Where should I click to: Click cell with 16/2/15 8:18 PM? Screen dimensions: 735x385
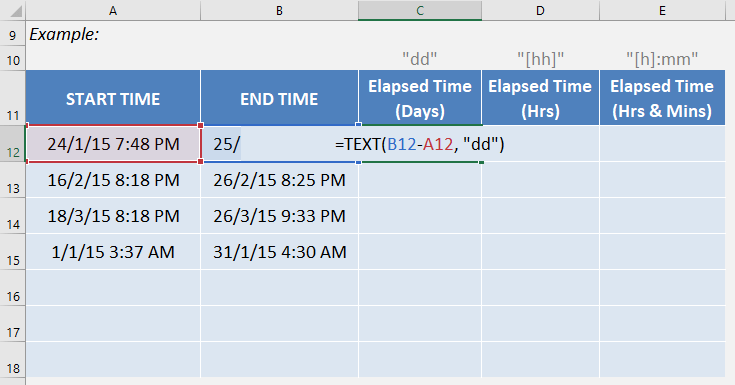113,180
